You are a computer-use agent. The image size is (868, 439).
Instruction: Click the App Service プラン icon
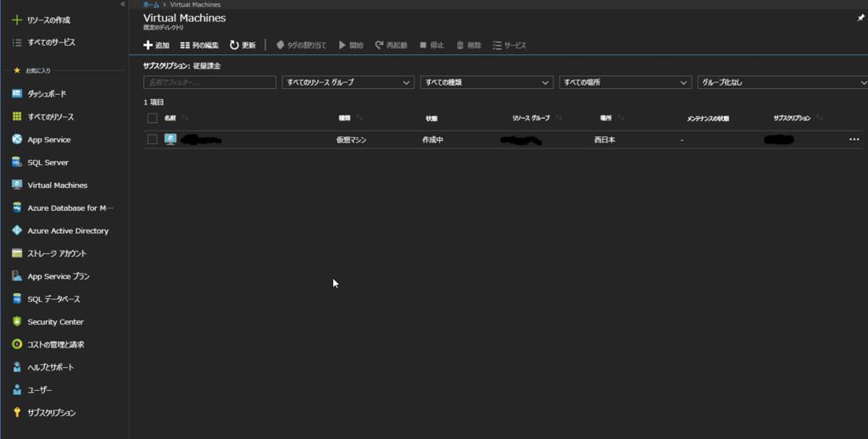click(17, 275)
